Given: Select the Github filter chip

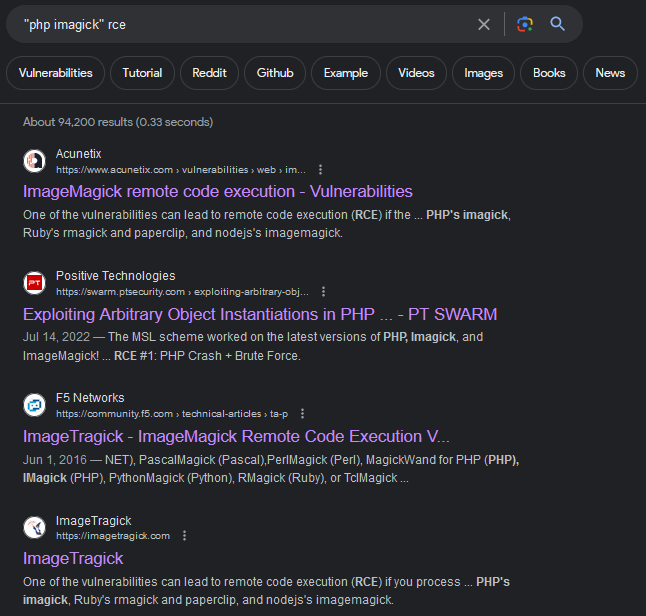Looking at the screenshot, I should [275, 73].
